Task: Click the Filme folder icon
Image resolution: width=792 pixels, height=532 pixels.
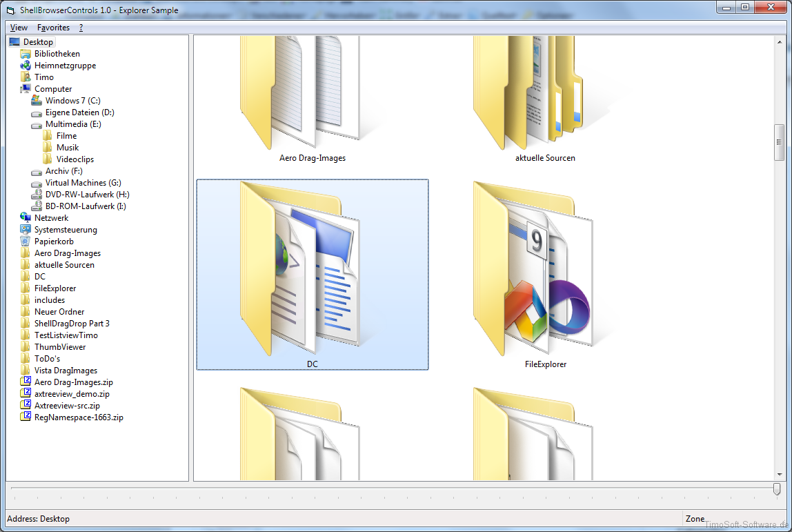Action: (48, 136)
